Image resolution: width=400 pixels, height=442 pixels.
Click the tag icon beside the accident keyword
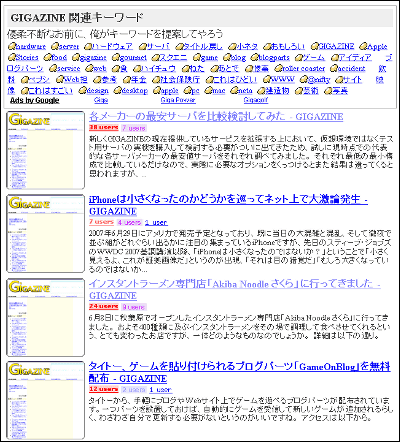[334, 69]
